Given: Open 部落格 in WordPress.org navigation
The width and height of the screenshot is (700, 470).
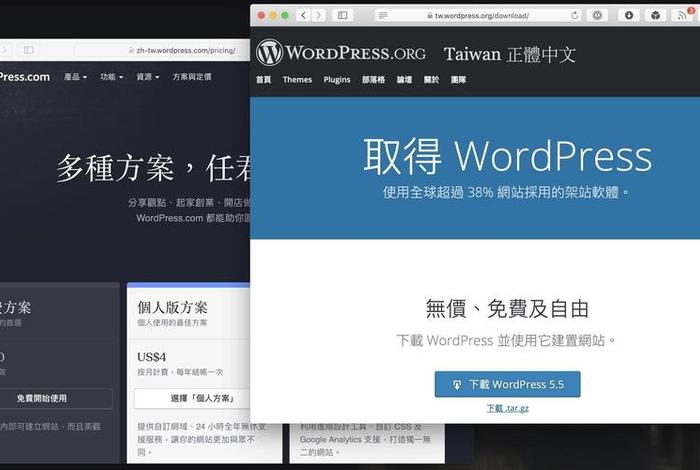Looking at the screenshot, I should 374,79.
